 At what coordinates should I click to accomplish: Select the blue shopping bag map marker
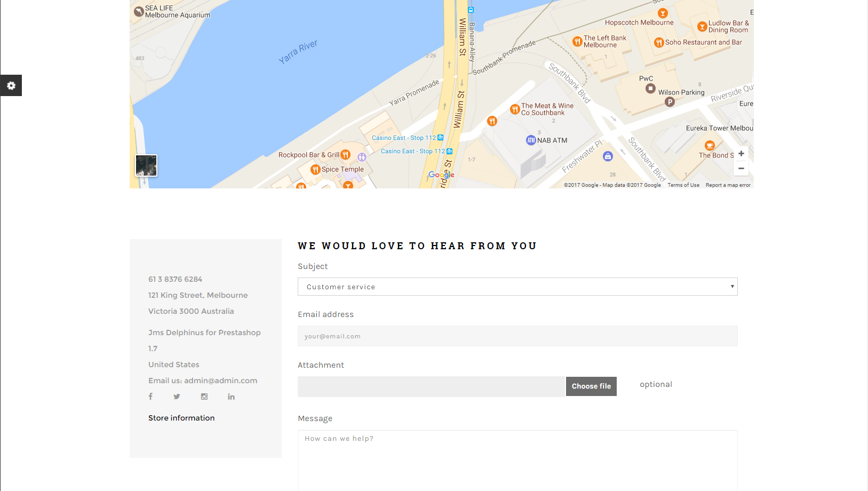click(x=608, y=156)
